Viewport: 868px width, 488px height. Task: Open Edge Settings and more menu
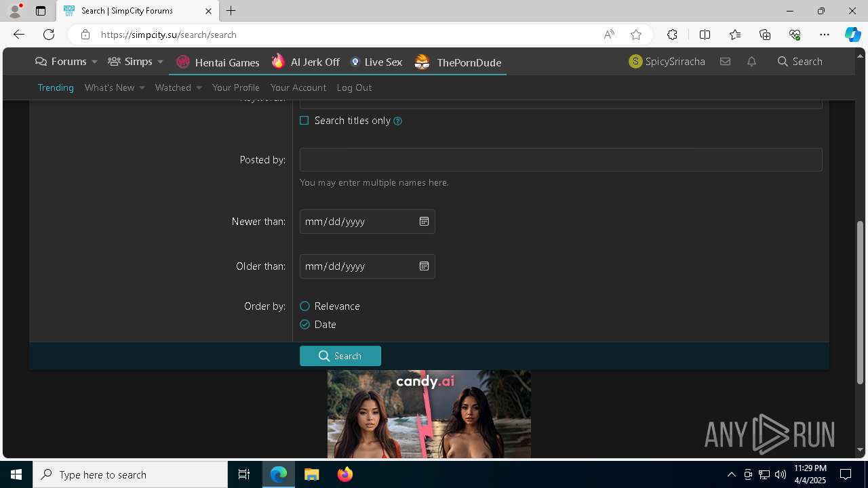coord(825,35)
